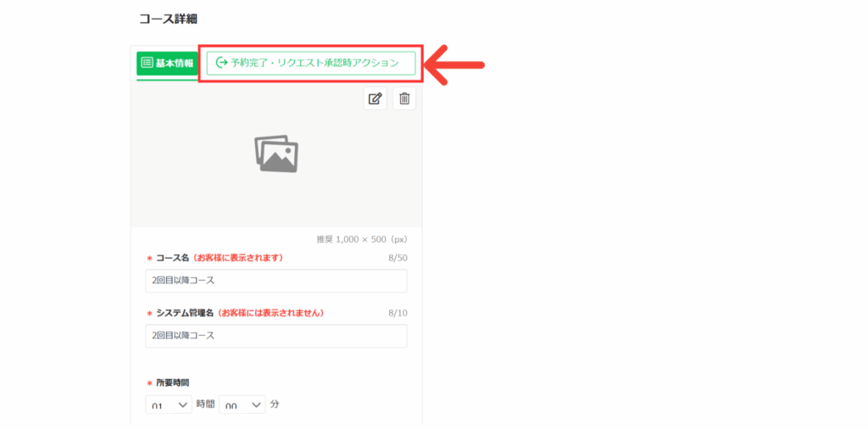Switch to the 基本情報 tab
This screenshot has width=868, height=430.
click(x=166, y=63)
